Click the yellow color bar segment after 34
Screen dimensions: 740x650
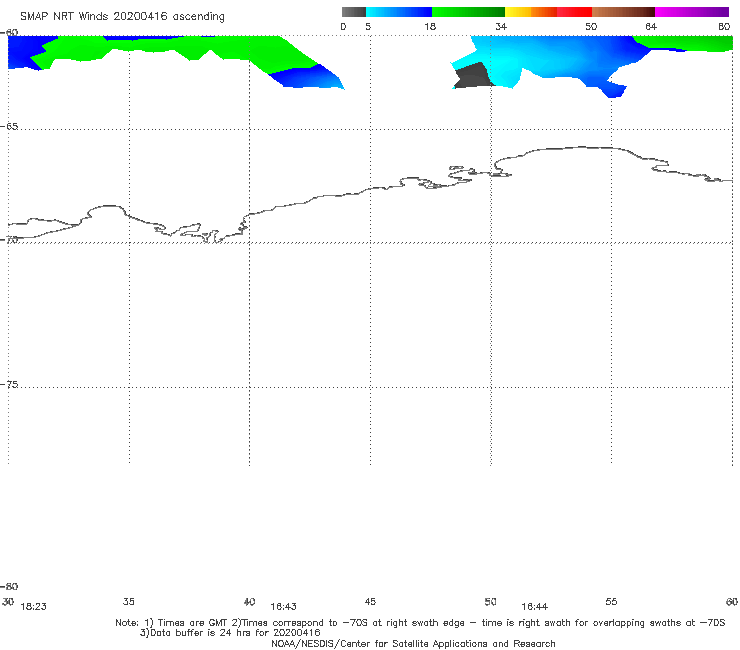tap(518, 12)
